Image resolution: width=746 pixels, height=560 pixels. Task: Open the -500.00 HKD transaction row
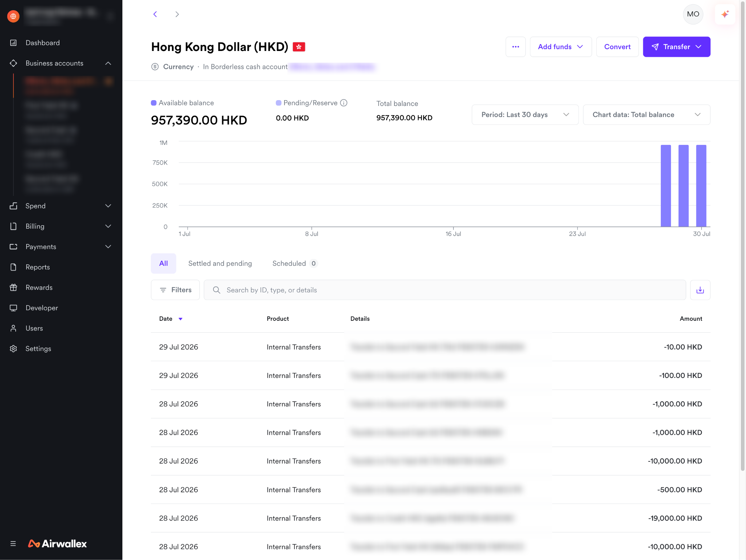(431, 490)
